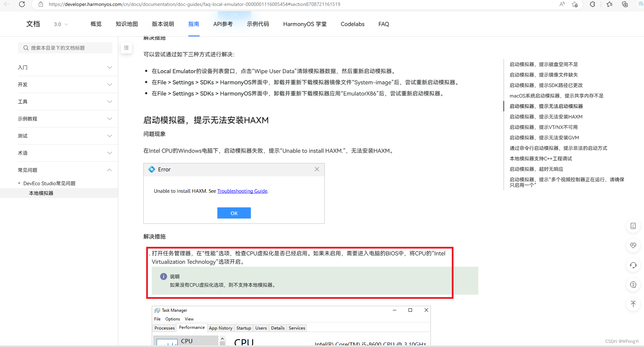The image size is (644, 347).
Task: Click the read aloud icon in address bar
Action: 562,4
